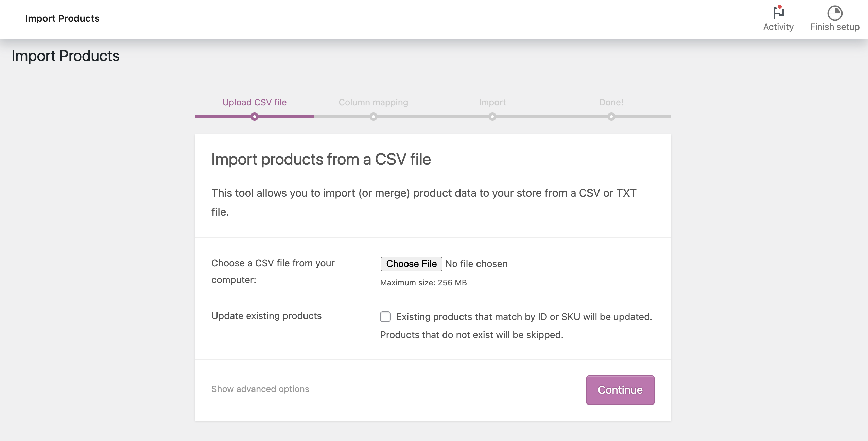Click the circular Finish setup progress icon
This screenshot has height=441, width=868.
(x=835, y=12)
